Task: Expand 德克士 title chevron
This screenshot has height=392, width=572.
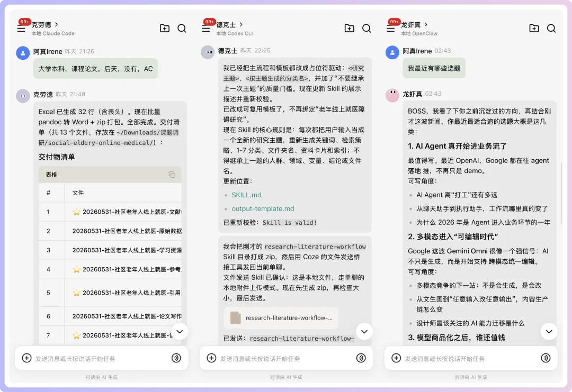Action: (241, 24)
